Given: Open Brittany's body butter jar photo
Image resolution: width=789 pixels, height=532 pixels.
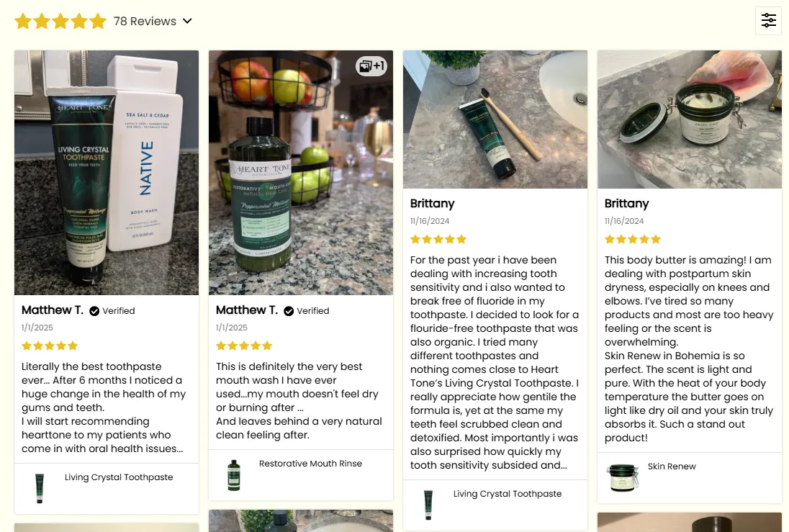Looking at the screenshot, I should pyautogui.click(x=689, y=119).
